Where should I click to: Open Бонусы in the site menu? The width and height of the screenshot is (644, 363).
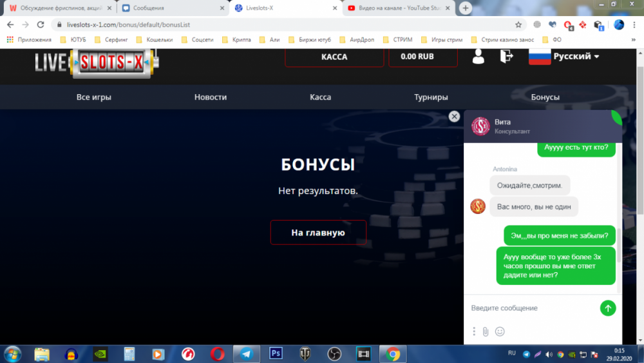(x=545, y=97)
